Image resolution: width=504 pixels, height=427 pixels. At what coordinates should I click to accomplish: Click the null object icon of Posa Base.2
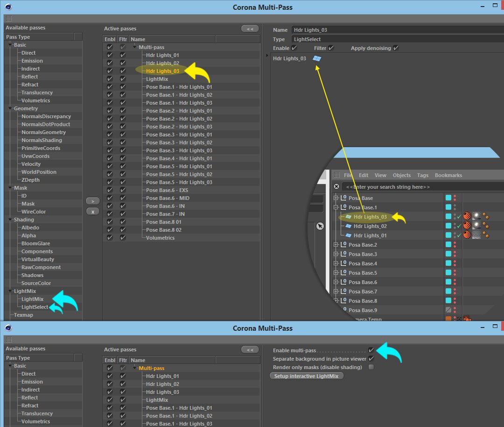pyautogui.click(x=343, y=244)
